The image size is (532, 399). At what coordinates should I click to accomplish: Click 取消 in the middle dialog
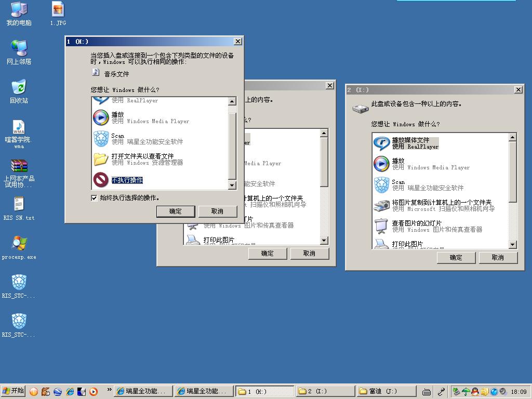(x=310, y=254)
